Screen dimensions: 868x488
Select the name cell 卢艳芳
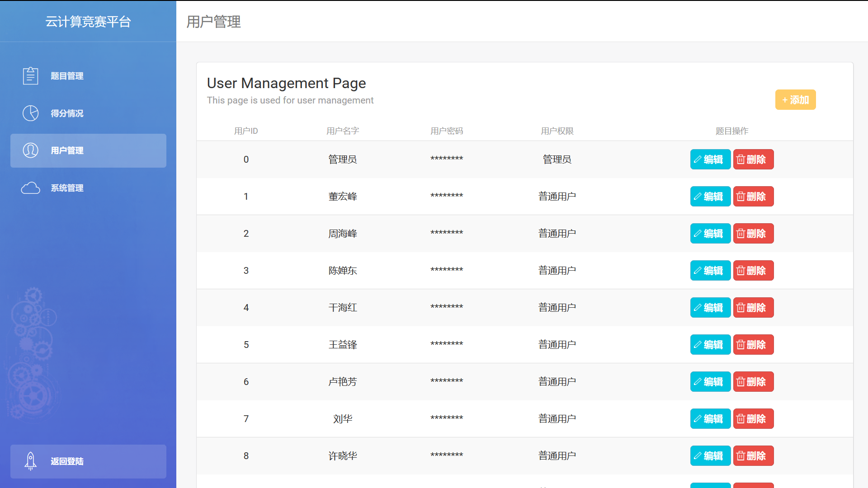pyautogui.click(x=343, y=382)
